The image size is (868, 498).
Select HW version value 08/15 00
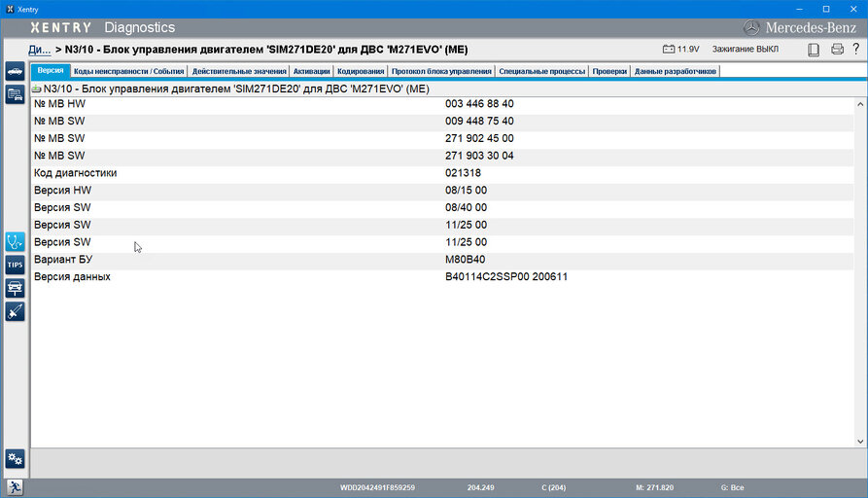467,190
